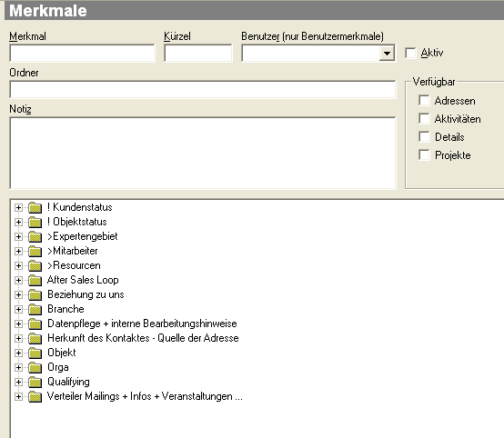
Task: Select Herkunft des Kontaktes tree entry
Action: [143, 338]
